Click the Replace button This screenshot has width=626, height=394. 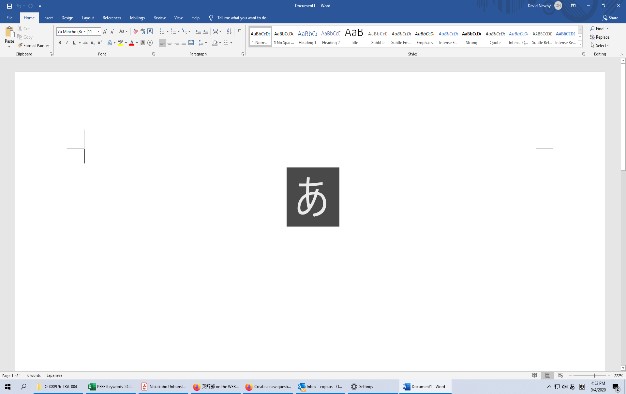pos(599,37)
